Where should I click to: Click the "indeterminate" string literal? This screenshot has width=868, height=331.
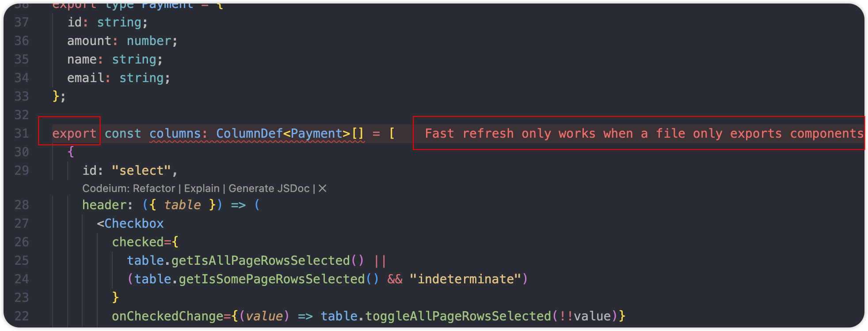pyautogui.click(x=466, y=279)
